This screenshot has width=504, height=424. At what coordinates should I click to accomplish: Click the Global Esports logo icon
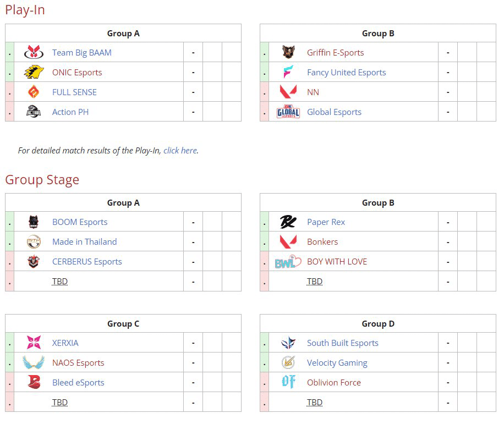(288, 112)
